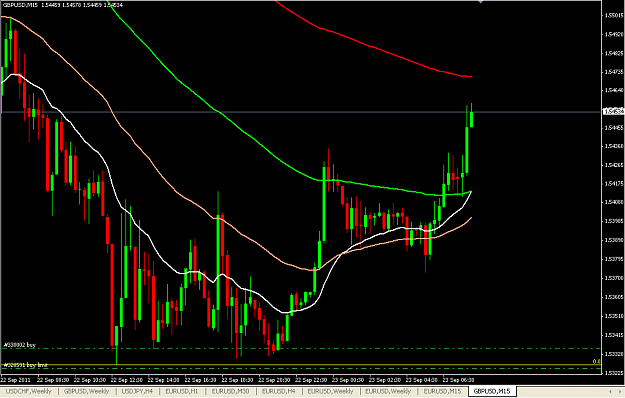Viewport: 625px width, 398px height.
Task: Click the 1.54735 price axis label
Action: coord(614,72)
